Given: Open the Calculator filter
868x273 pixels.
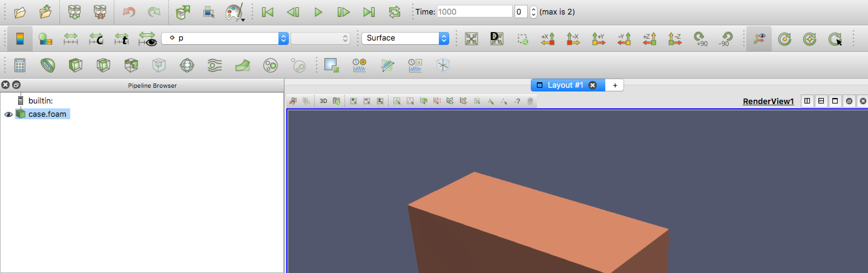Looking at the screenshot, I should 20,65.
